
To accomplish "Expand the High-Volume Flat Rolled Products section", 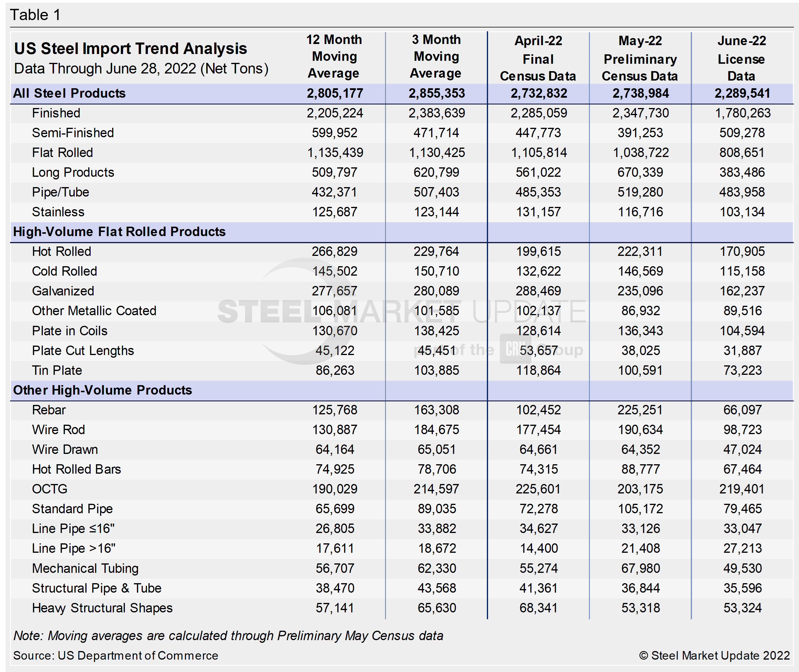I will [x=119, y=232].
